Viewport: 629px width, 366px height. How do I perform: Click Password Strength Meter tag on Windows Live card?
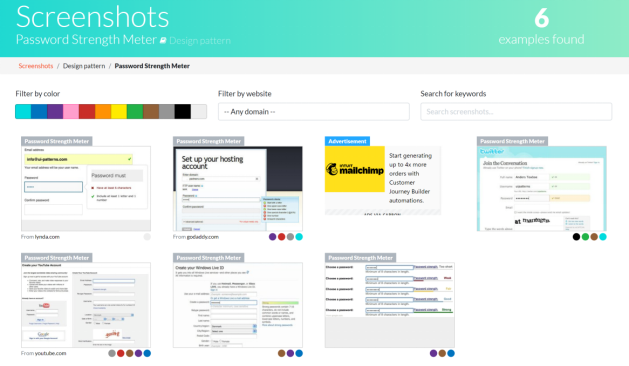209,258
